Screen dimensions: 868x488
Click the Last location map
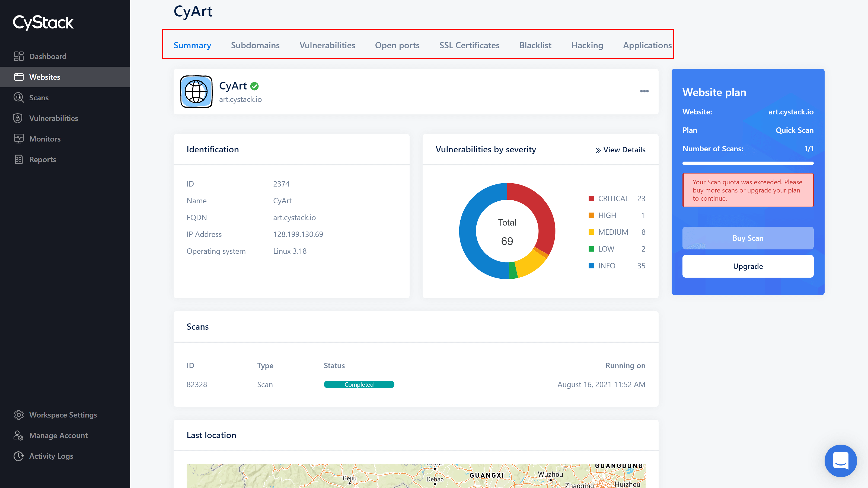tap(416, 476)
